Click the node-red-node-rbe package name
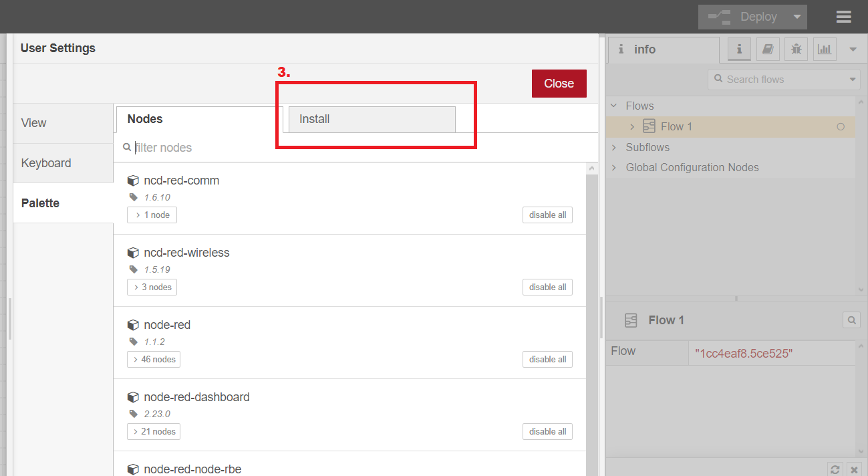The height and width of the screenshot is (476, 868). pyautogui.click(x=192, y=469)
